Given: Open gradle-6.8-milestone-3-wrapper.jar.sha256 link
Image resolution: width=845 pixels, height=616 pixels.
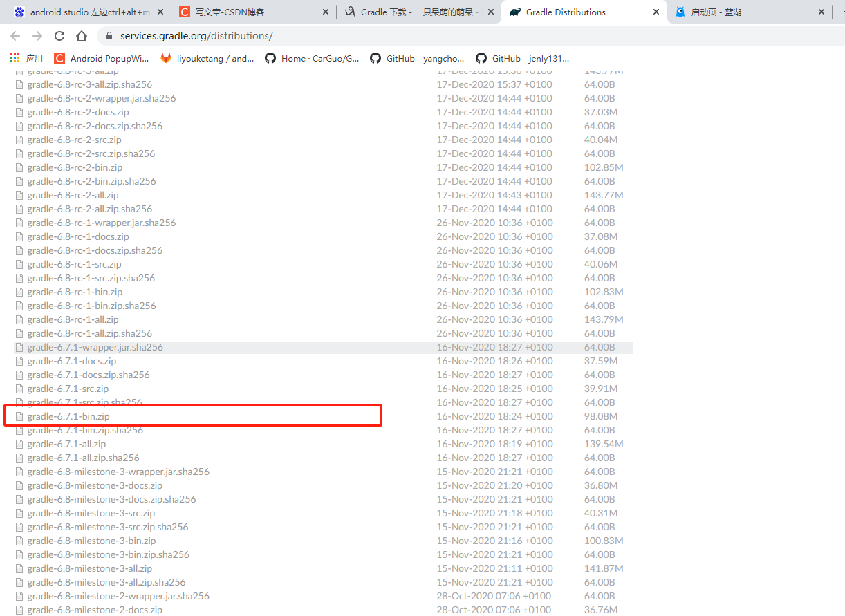Looking at the screenshot, I should click(118, 472).
